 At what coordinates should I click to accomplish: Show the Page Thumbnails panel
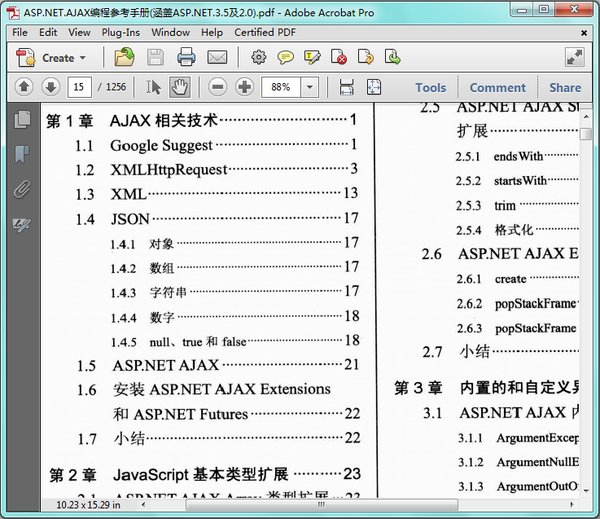coord(23,119)
